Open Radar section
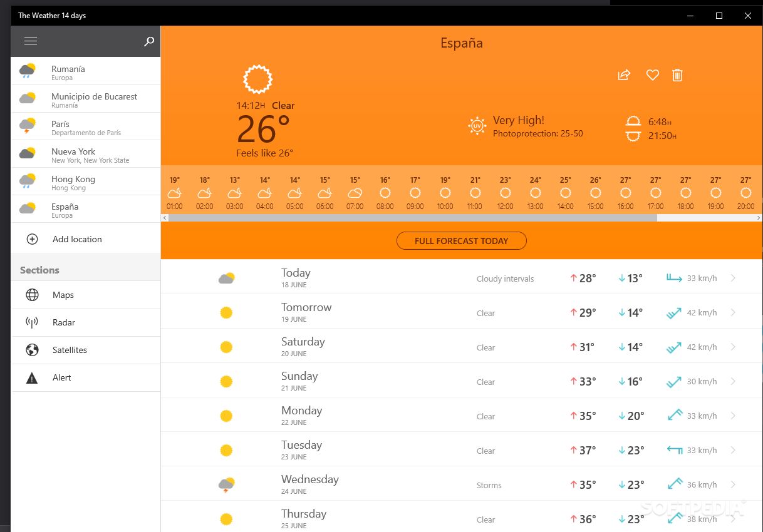The width and height of the screenshot is (763, 532). click(x=86, y=322)
